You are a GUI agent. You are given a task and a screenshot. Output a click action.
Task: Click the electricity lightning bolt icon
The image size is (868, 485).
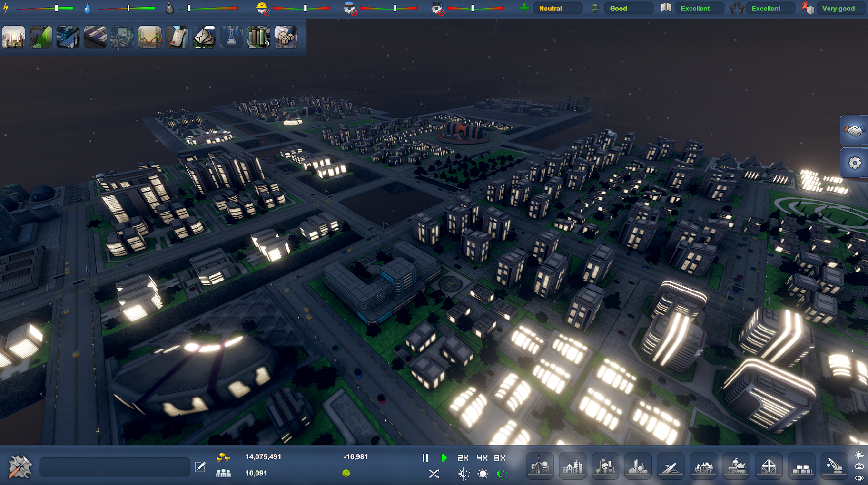6,8
